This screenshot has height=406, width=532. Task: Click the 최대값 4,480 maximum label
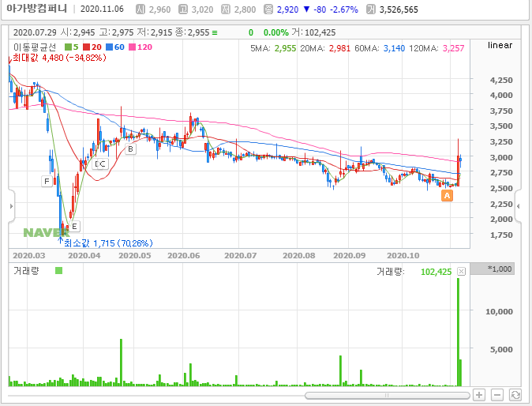point(60,58)
